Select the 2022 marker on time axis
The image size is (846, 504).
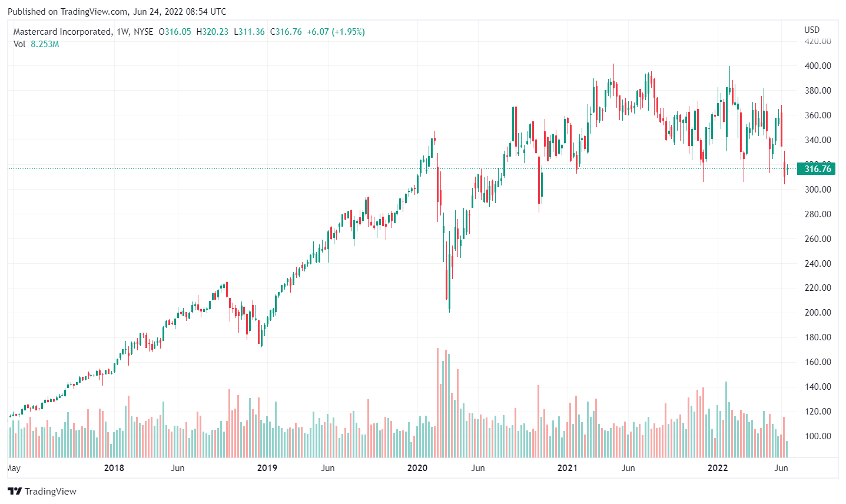pyautogui.click(x=718, y=468)
